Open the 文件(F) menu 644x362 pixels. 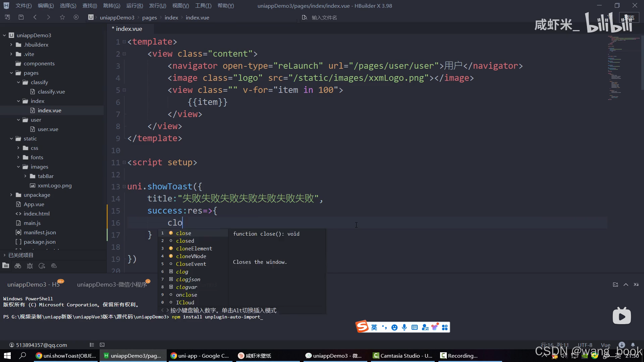(23, 6)
